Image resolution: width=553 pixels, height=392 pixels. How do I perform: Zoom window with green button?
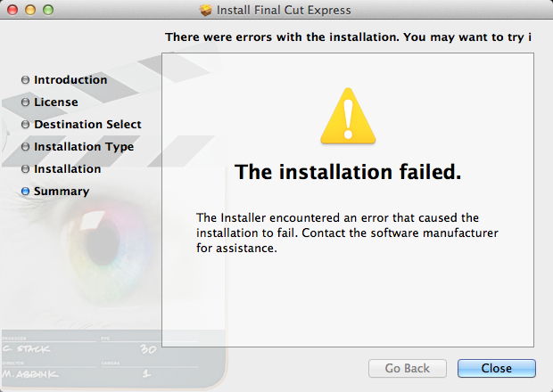48,10
